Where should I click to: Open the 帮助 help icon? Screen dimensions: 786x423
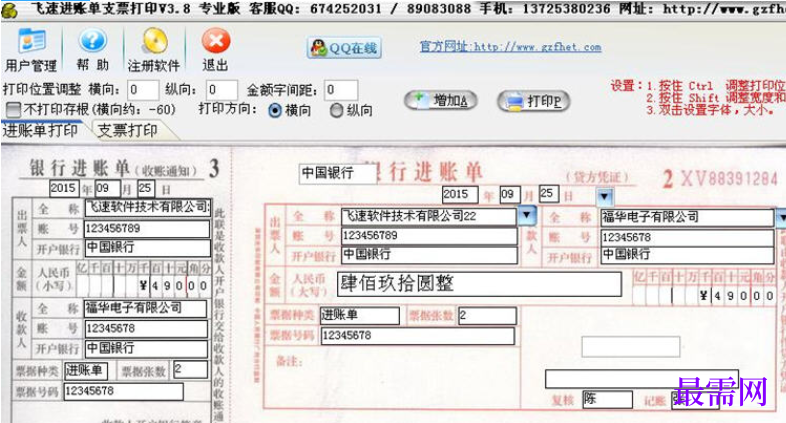coord(93,50)
